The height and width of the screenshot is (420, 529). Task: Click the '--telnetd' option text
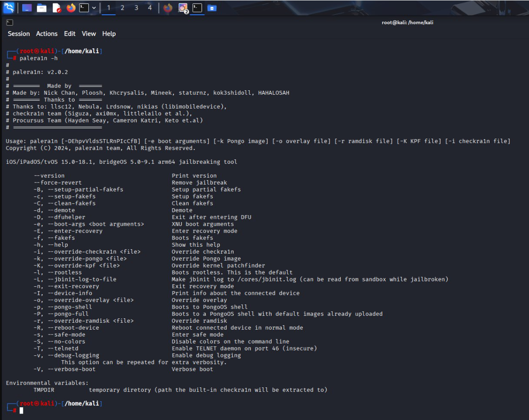tap(63, 348)
